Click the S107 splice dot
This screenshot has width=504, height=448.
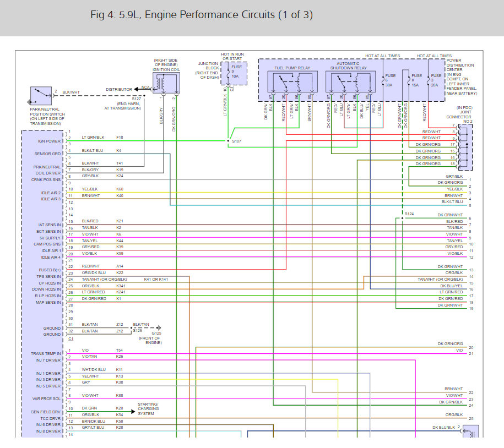(x=228, y=141)
